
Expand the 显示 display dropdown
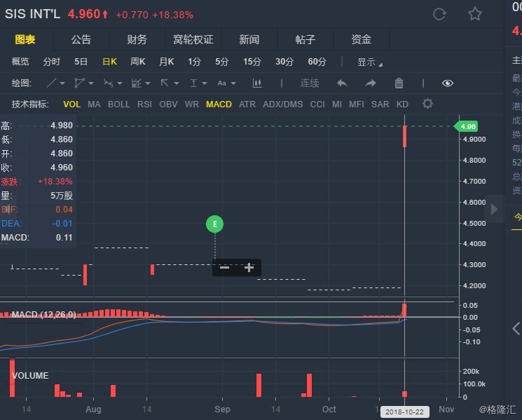(x=369, y=62)
